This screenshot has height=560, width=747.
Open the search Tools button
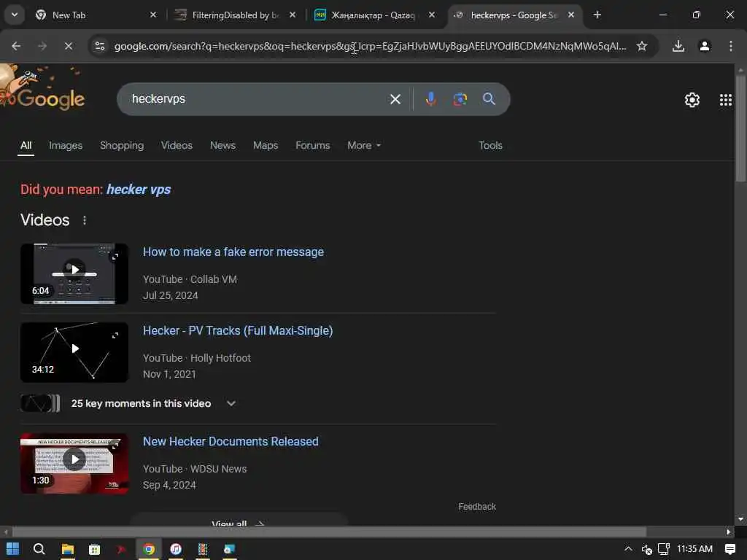[490, 145]
